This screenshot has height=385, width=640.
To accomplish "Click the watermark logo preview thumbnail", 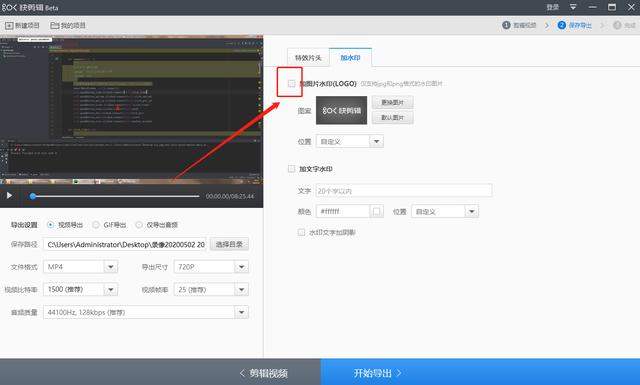I will coord(341,110).
